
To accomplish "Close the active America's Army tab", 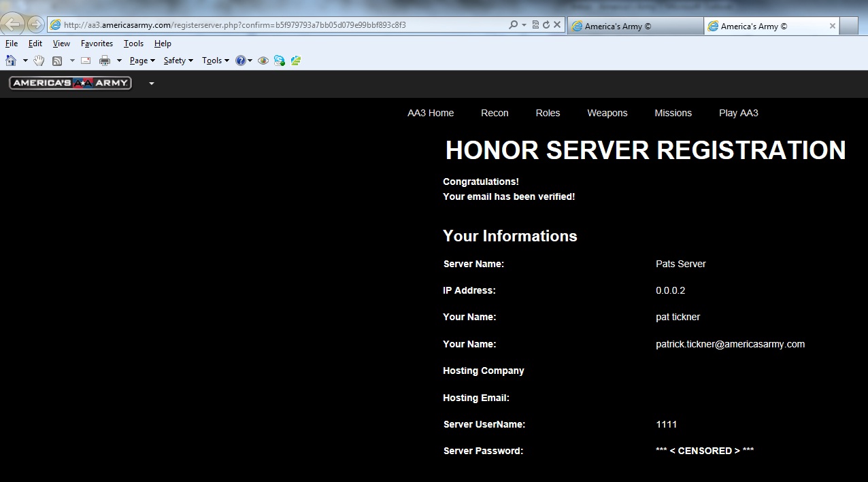I will point(832,27).
